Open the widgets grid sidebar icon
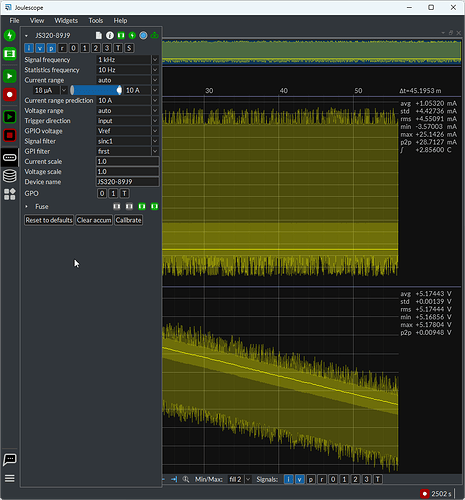465x500 pixels. tap(10, 194)
